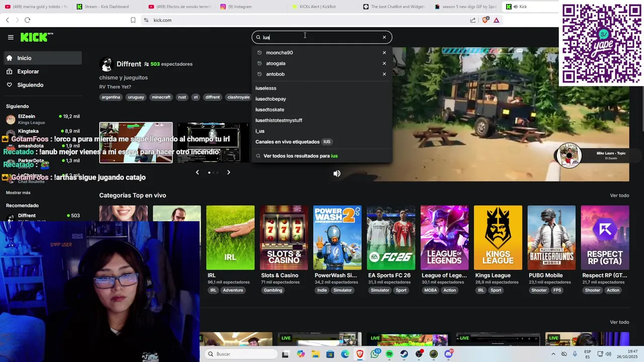Open Diffrent in Recomendado list
The height and width of the screenshot is (362, 644).
tap(42, 217)
